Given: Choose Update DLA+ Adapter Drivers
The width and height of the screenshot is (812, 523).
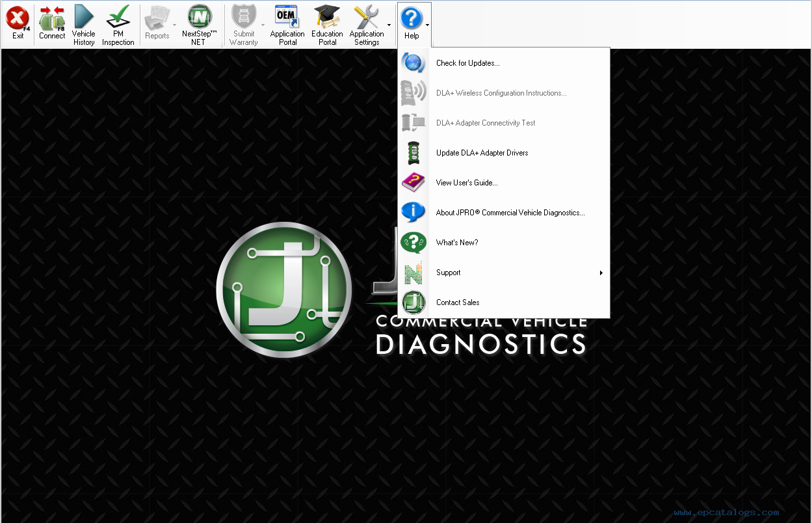Looking at the screenshot, I should (x=504, y=153).
